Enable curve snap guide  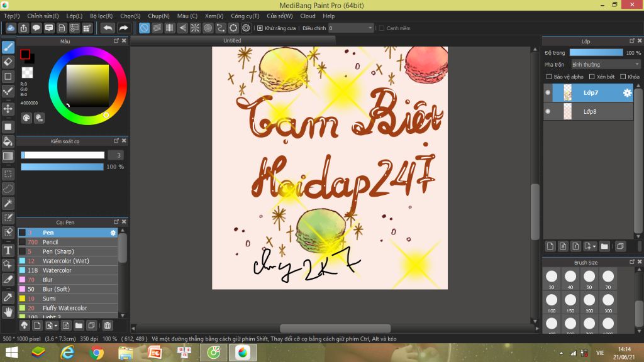[221, 28]
